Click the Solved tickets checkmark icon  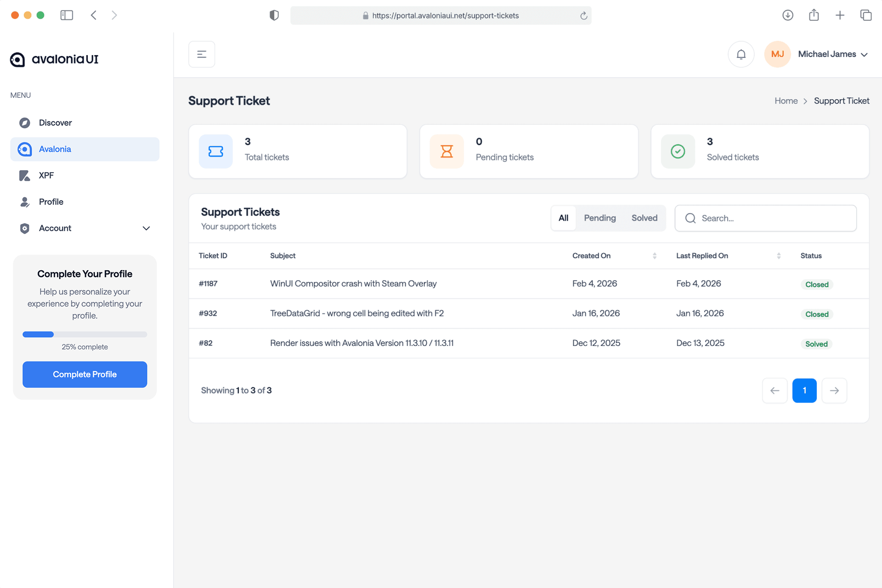[678, 151]
